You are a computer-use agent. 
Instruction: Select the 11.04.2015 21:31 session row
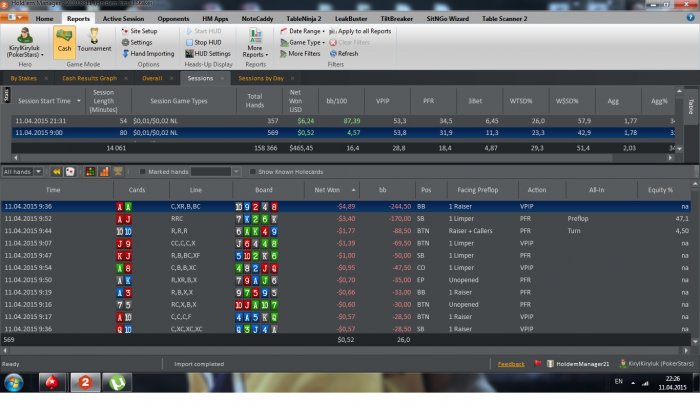[343, 121]
